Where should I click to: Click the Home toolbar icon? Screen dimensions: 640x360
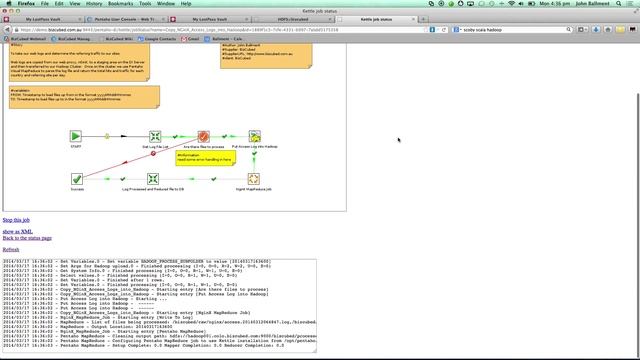[608, 29]
